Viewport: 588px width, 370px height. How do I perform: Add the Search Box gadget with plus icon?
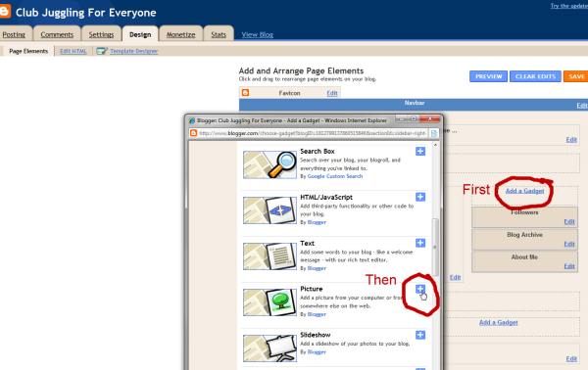[x=420, y=151]
